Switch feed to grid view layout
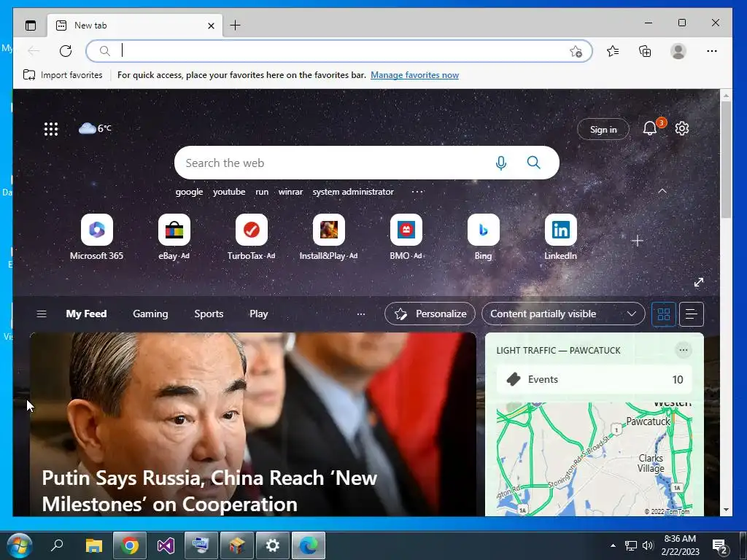The image size is (747, 560). tap(664, 314)
